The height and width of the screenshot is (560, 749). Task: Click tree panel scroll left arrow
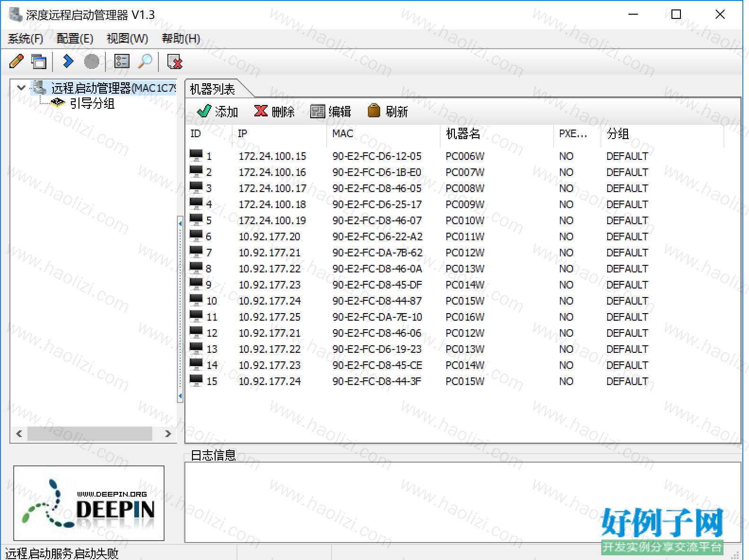point(19,433)
